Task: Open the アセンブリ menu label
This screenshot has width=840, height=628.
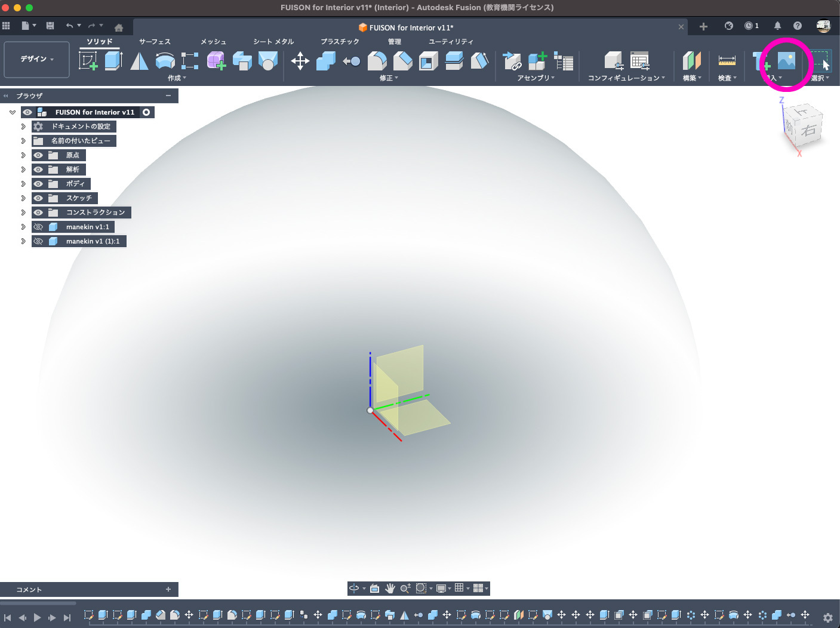Action: [535, 78]
